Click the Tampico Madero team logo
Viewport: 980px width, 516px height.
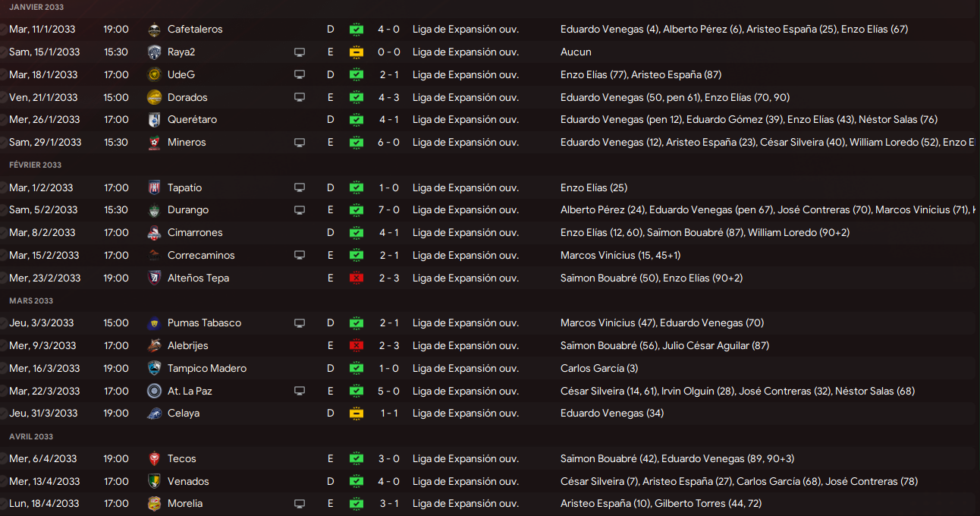[154, 369]
